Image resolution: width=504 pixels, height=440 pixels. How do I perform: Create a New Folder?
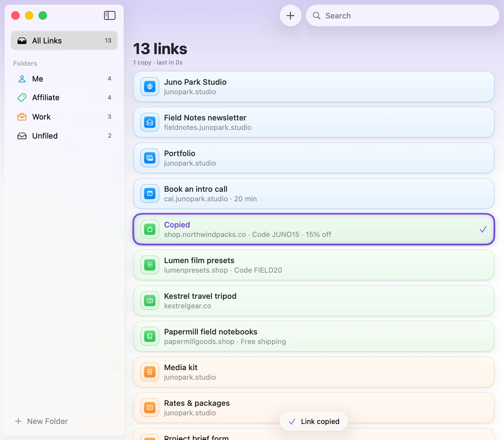click(x=41, y=421)
